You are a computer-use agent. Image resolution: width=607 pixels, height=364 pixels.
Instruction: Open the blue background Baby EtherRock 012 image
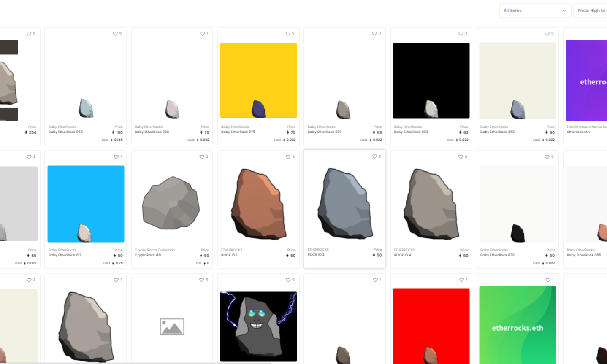click(x=86, y=204)
